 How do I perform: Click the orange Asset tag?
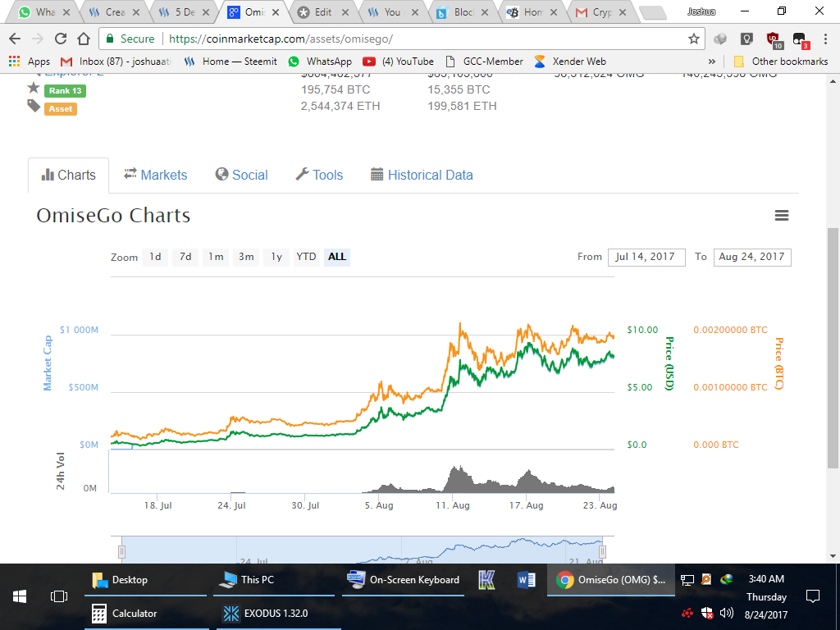pos(61,109)
